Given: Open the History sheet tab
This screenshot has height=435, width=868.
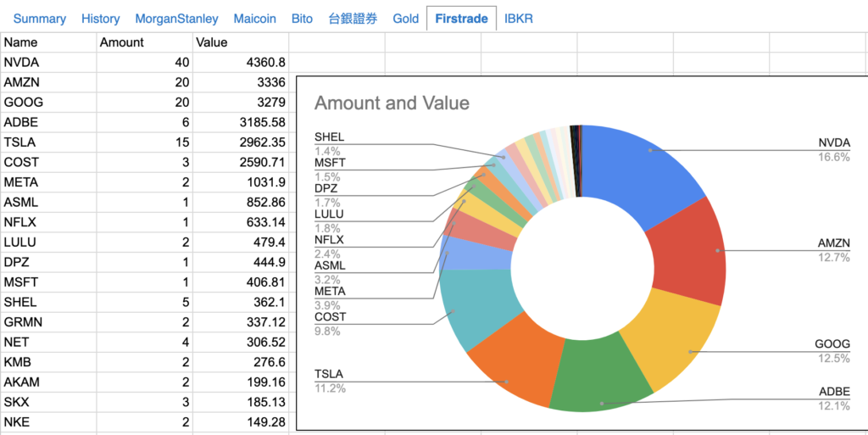Looking at the screenshot, I should (100, 18).
